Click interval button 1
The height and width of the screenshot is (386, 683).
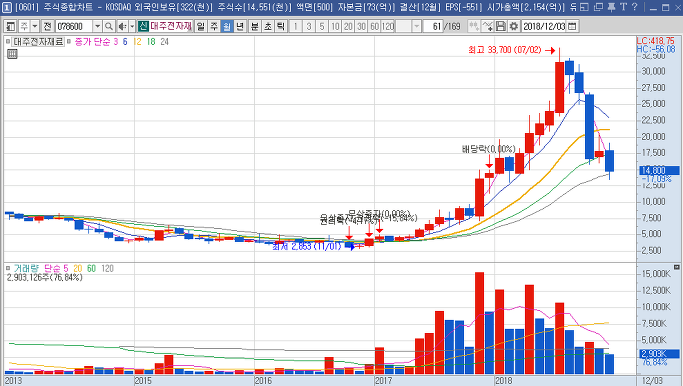point(296,27)
